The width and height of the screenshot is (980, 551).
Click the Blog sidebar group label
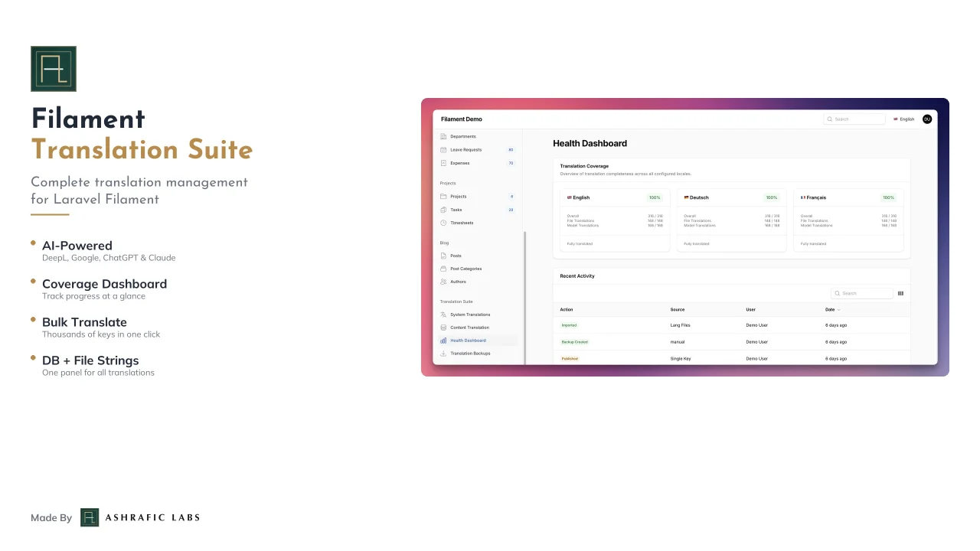(444, 243)
